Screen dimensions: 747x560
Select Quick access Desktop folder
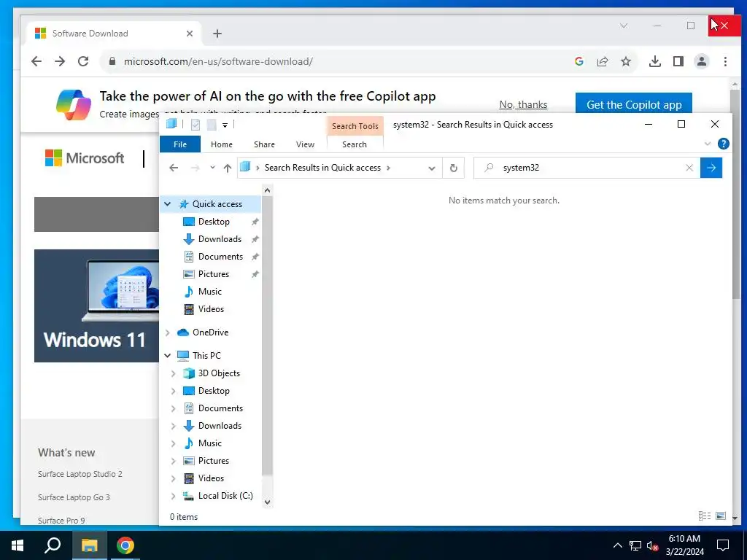pos(214,222)
